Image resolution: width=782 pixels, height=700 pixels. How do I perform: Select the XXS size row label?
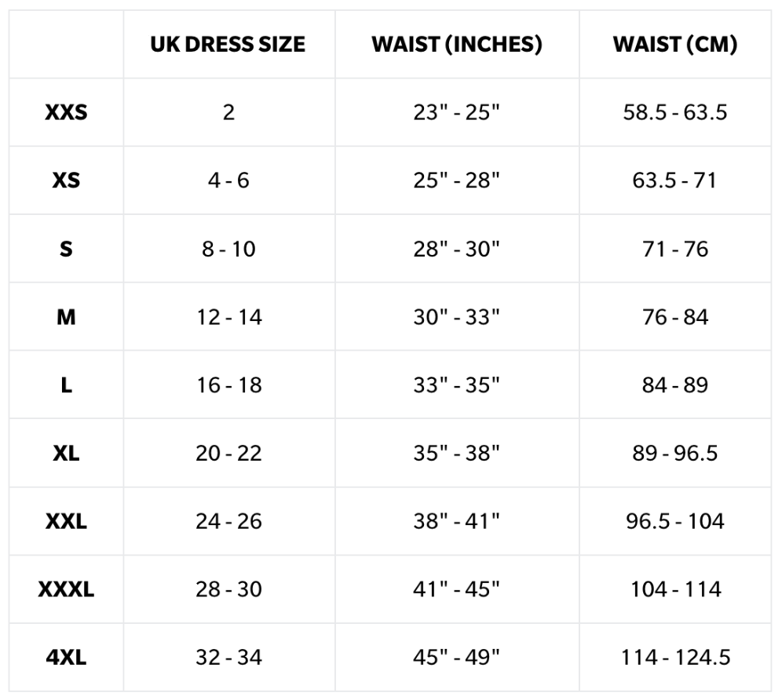(66, 112)
